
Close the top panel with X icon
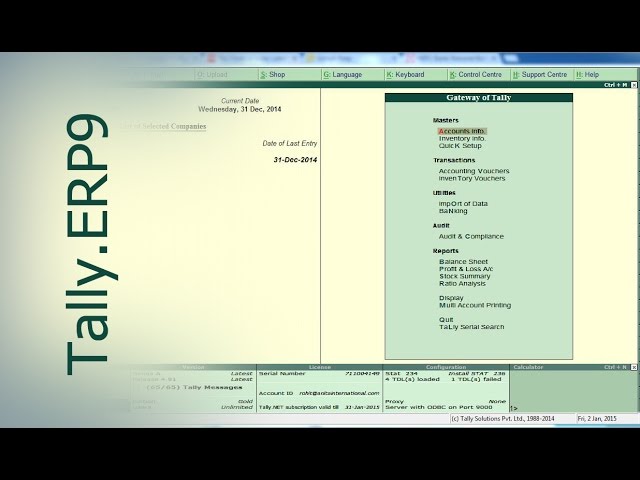point(633,85)
